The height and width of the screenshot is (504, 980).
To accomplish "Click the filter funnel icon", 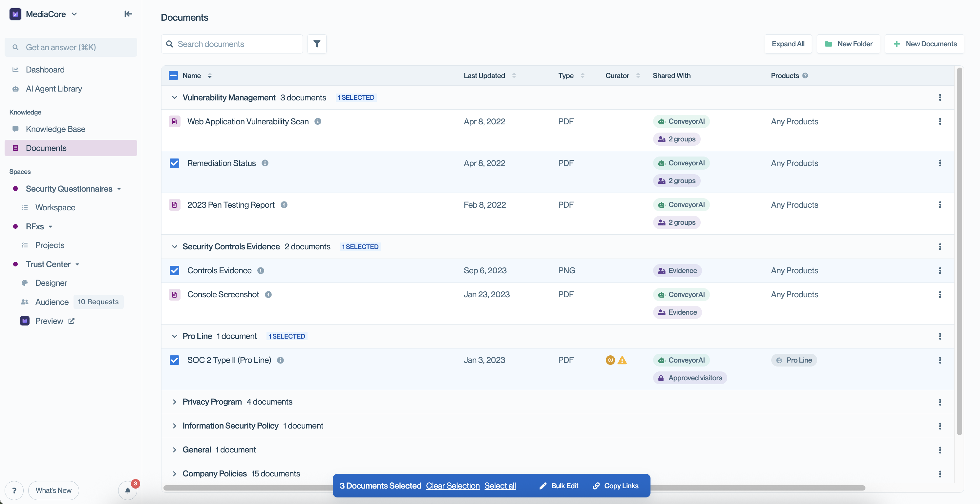I will tap(316, 44).
